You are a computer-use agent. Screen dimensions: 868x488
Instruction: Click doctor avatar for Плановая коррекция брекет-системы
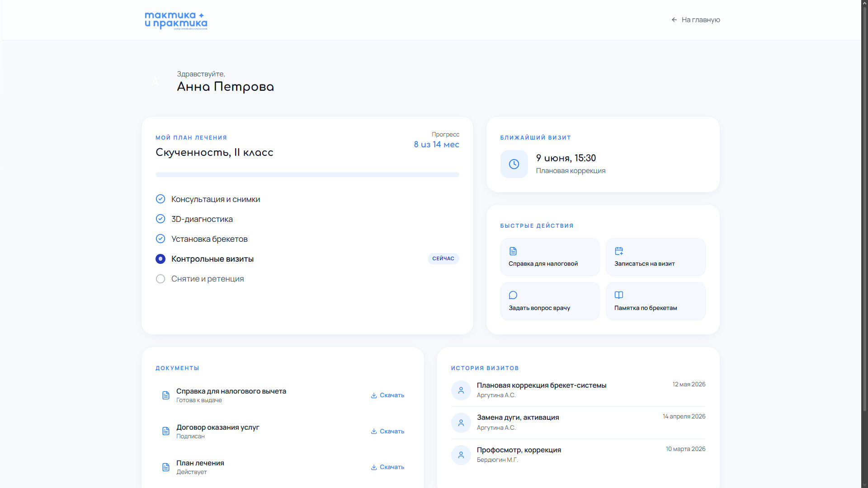point(461,390)
